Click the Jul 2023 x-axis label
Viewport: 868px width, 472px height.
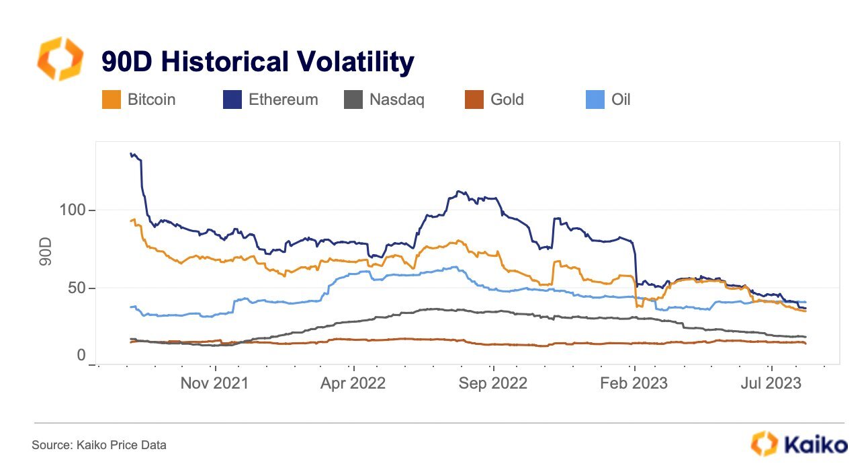pyautogui.click(x=771, y=383)
